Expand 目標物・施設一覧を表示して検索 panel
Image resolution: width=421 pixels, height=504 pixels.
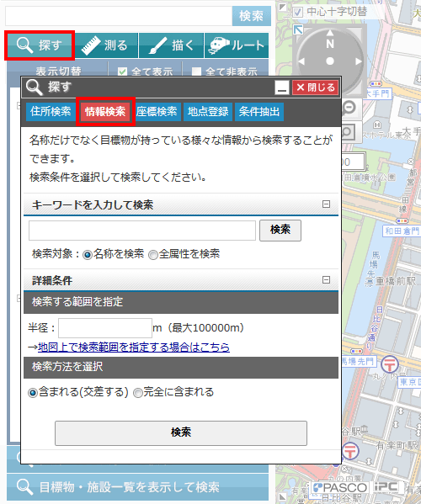137,487
